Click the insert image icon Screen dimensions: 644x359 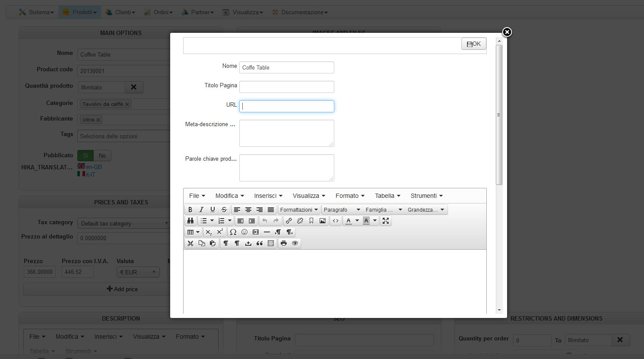click(x=323, y=221)
